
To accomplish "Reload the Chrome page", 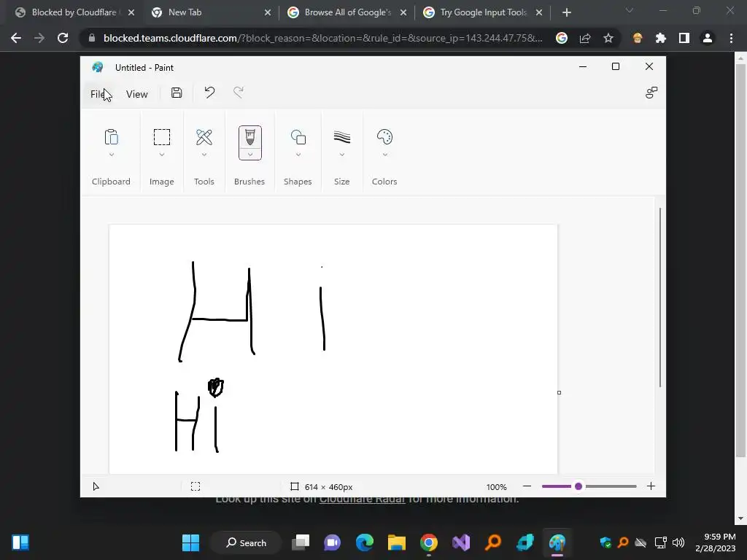I will click(x=63, y=38).
